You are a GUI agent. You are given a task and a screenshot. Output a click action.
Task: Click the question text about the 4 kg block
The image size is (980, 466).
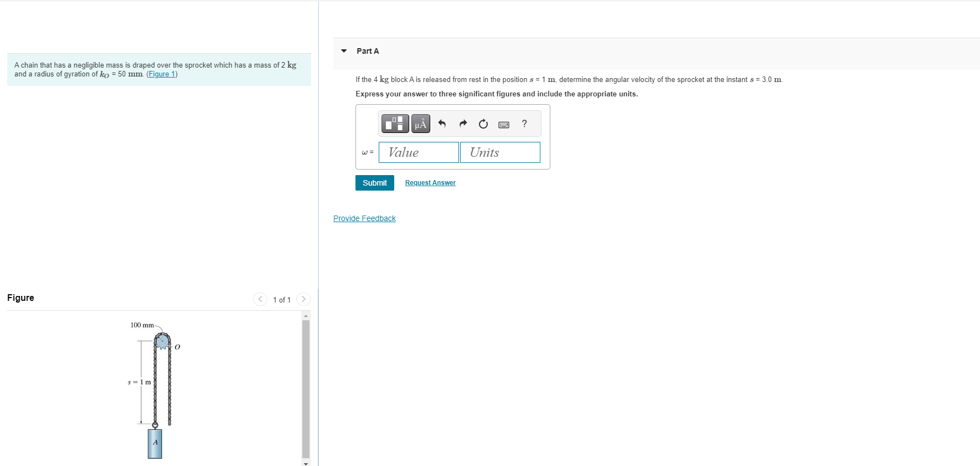coord(569,80)
